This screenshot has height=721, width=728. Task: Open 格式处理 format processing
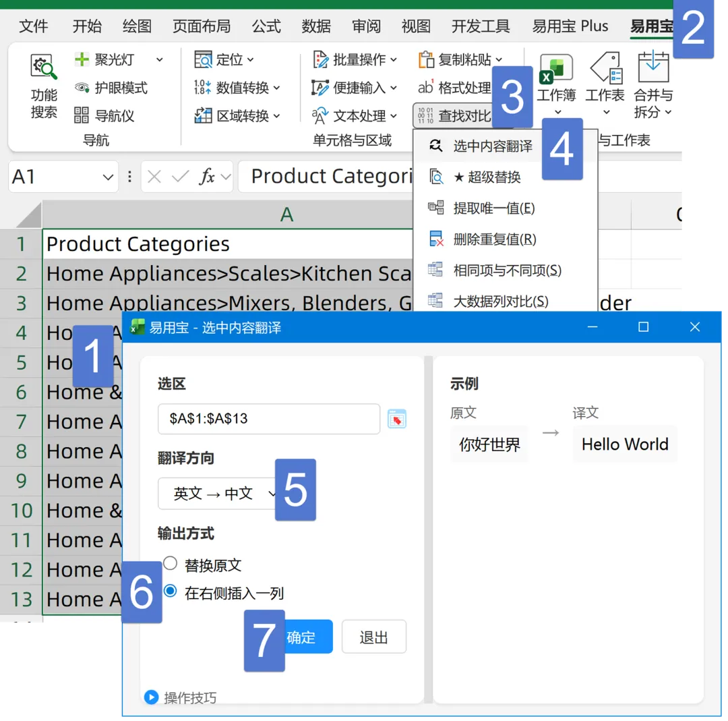coord(454,87)
